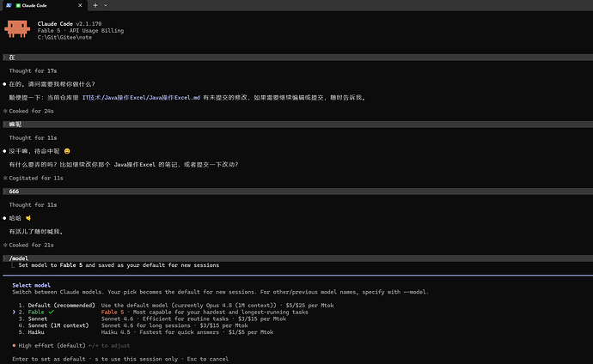Click the Opus 4.8 default model description
Screen dimensions: 593x364
tap(217, 305)
